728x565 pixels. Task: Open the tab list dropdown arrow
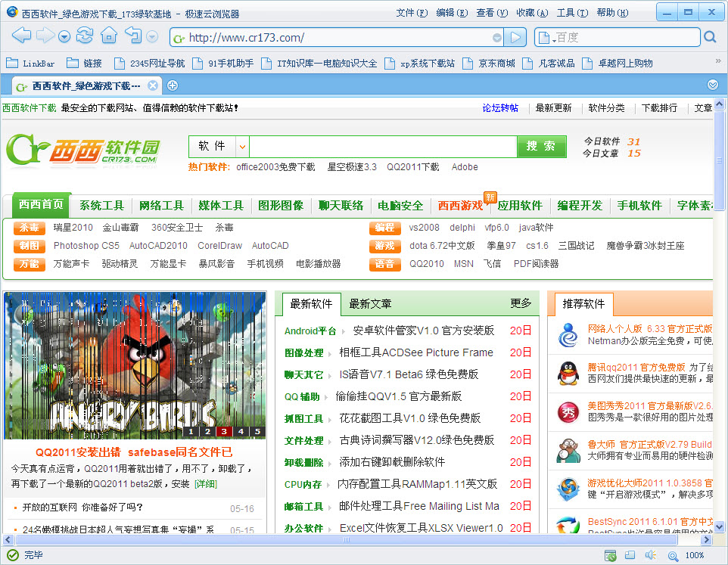click(x=713, y=85)
